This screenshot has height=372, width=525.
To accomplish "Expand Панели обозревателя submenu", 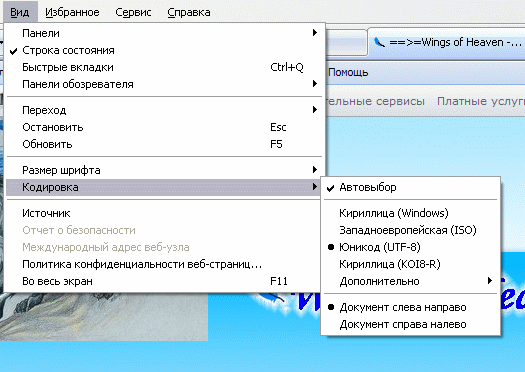I will (164, 84).
